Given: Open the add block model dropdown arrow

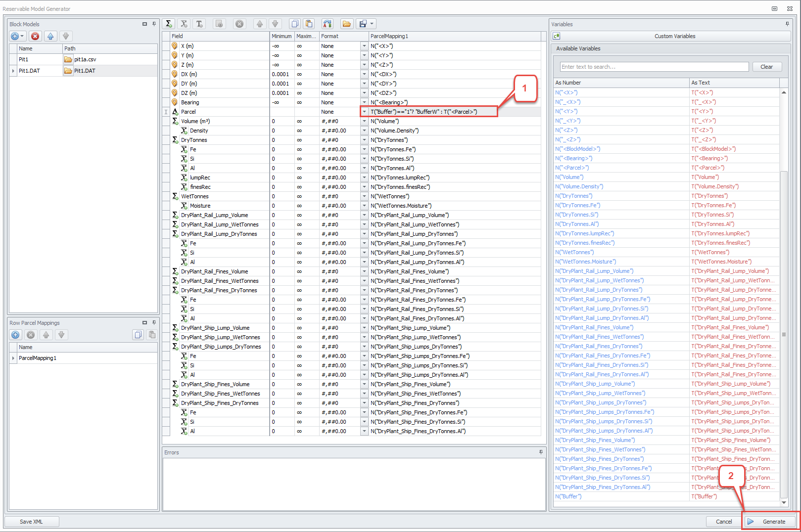Looking at the screenshot, I should (x=22, y=36).
